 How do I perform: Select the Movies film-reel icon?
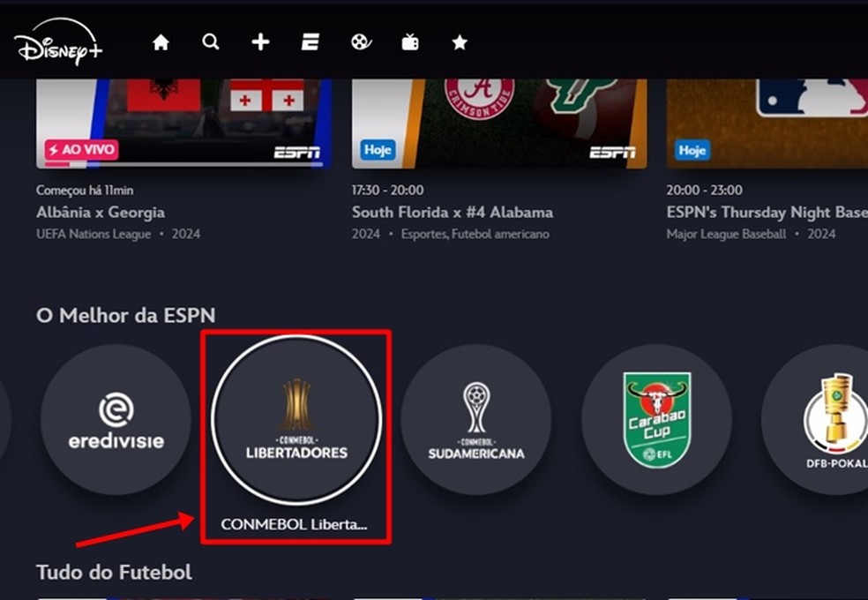360,41
